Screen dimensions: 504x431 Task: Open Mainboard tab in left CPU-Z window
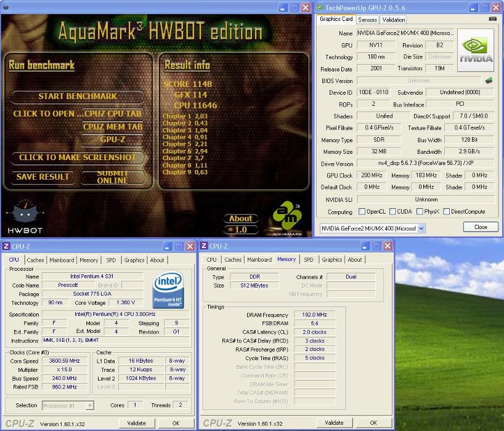pyautogui.click(x=62, y=260)
